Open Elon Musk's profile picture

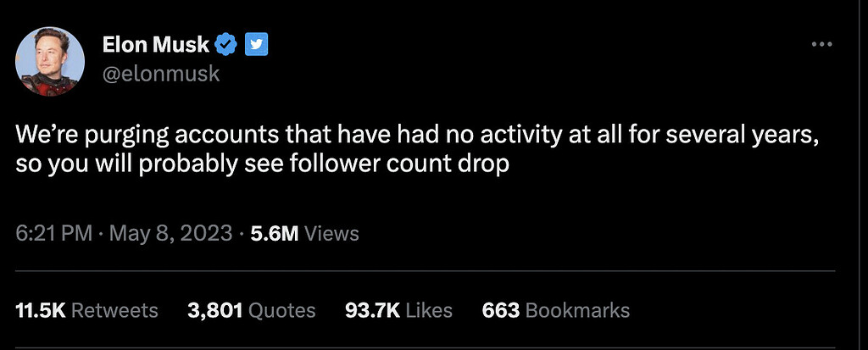(x=50, y=61)
